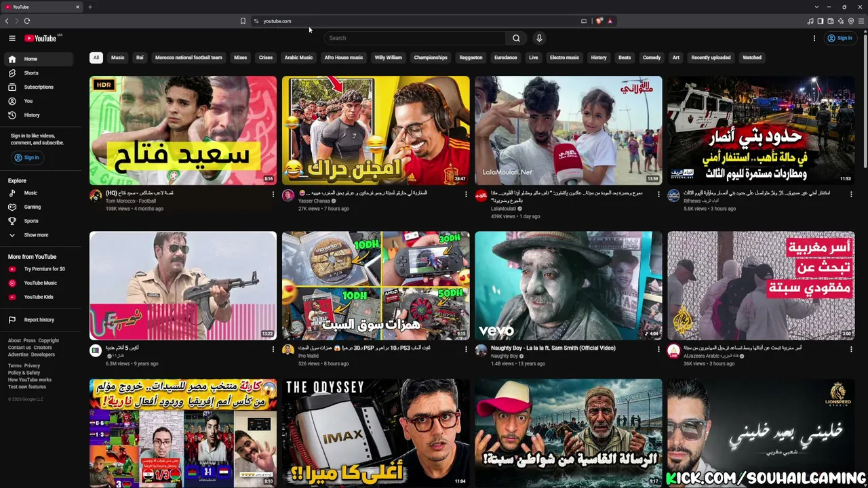This screenshot has width=868, height=488.
Task: Explore Gaming in the sidebar
Action: (x=37, y=207)
